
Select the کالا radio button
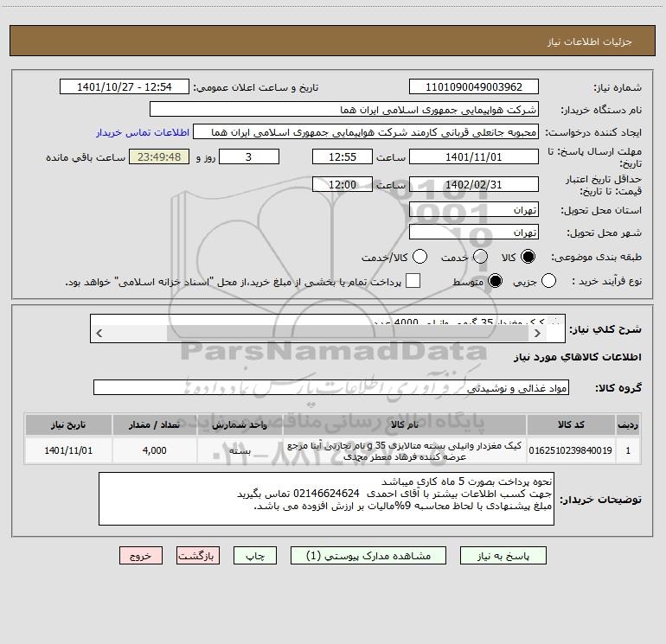(x=528, y=257)
